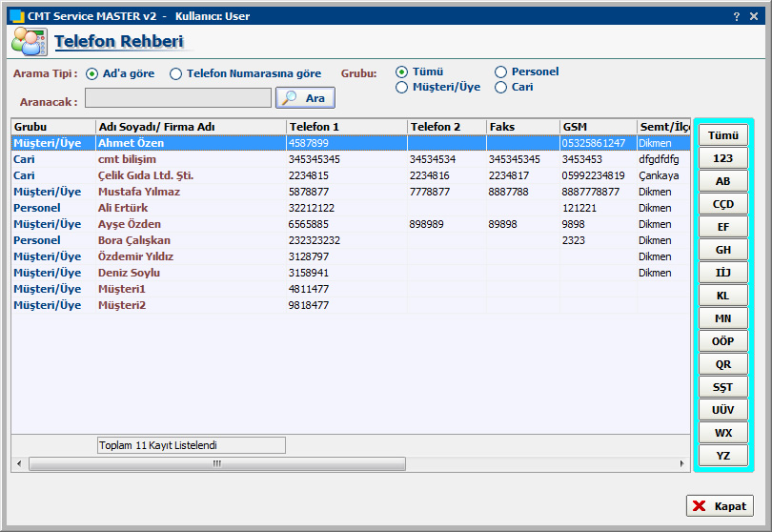The height and width of the screenshot is (532, 772).
Task: Click the CMT Service app icon in title bar
Action: 15,16
